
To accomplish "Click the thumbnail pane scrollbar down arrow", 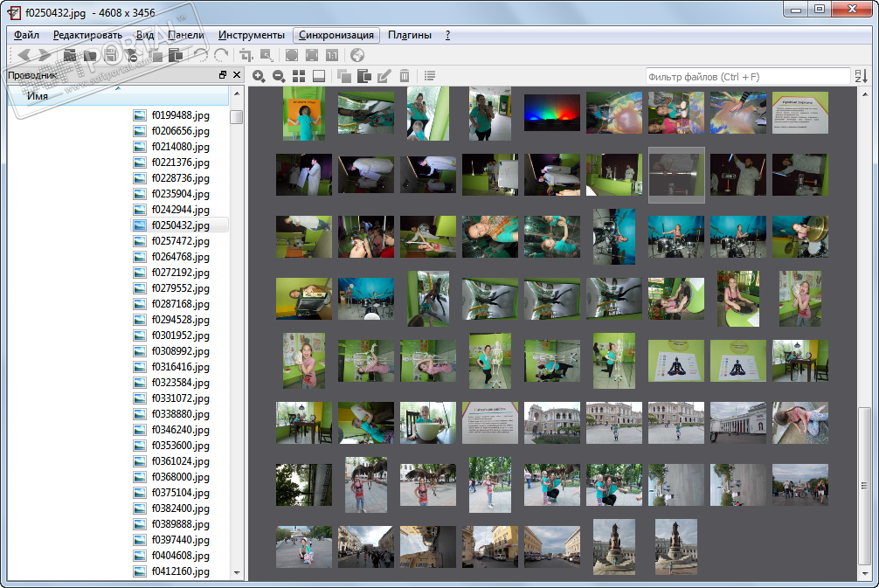I will (865, 573).
